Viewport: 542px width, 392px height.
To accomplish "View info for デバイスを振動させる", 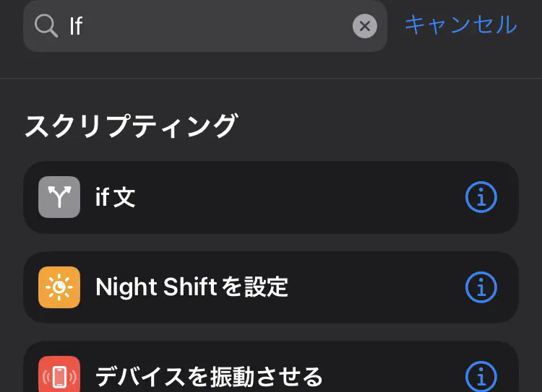I will (481, 376).
